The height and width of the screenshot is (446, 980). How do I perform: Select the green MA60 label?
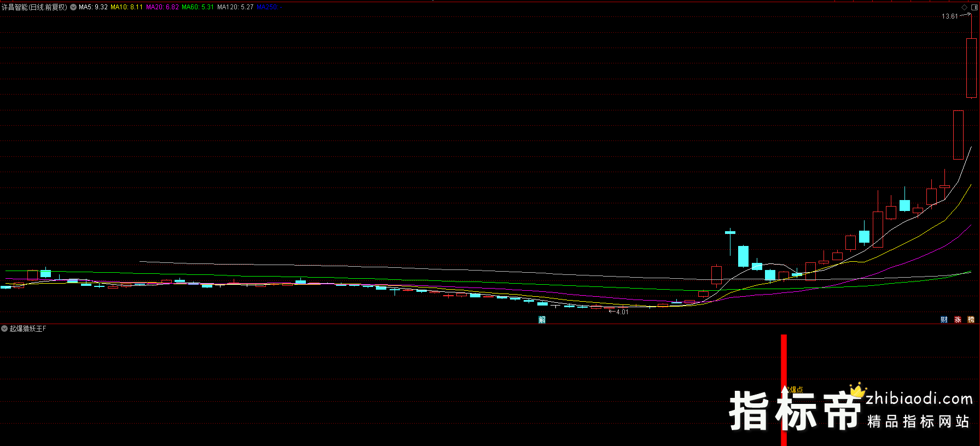click(198, 7)
